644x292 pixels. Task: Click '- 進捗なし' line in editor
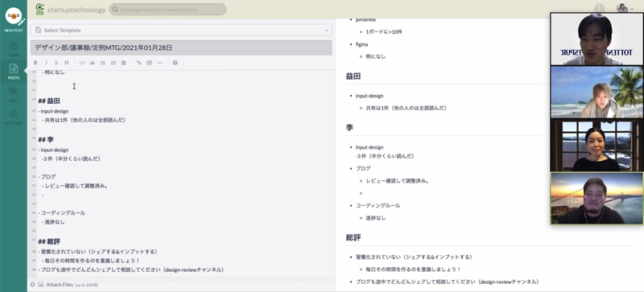click(53, 222)
